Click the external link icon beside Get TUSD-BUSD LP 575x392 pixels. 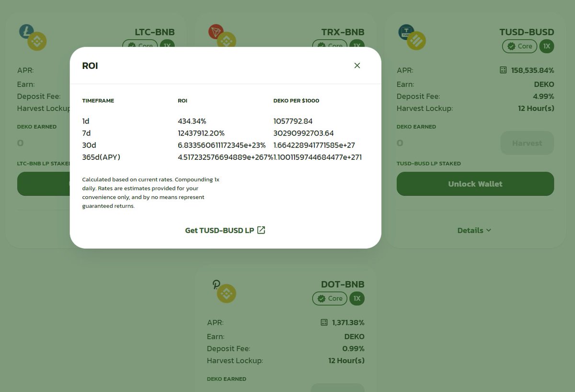point(261,230)
